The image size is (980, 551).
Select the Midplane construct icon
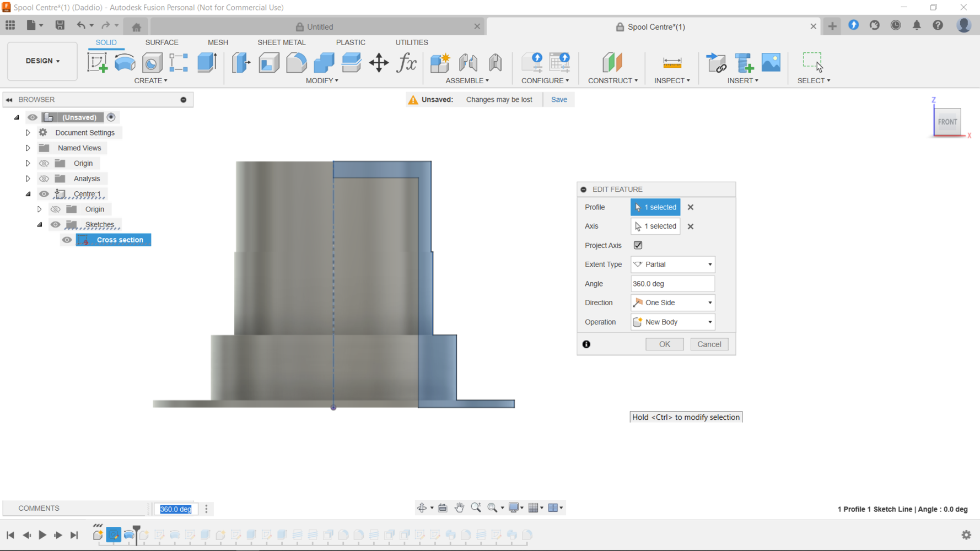tap(612, 62)
